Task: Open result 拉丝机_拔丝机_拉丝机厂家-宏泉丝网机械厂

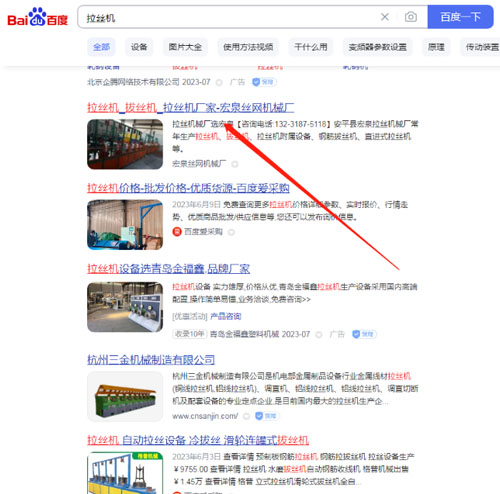Action: pos(191,108)
